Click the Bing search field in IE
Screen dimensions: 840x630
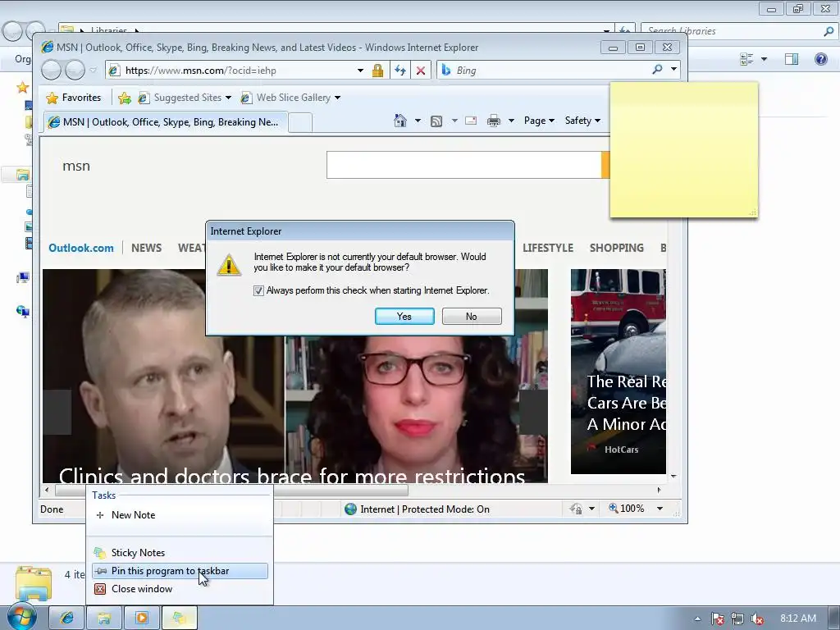coord(550,71)
